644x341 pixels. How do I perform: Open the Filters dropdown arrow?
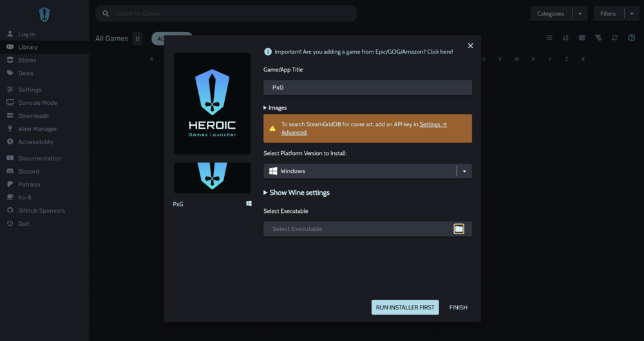(632, 14)
